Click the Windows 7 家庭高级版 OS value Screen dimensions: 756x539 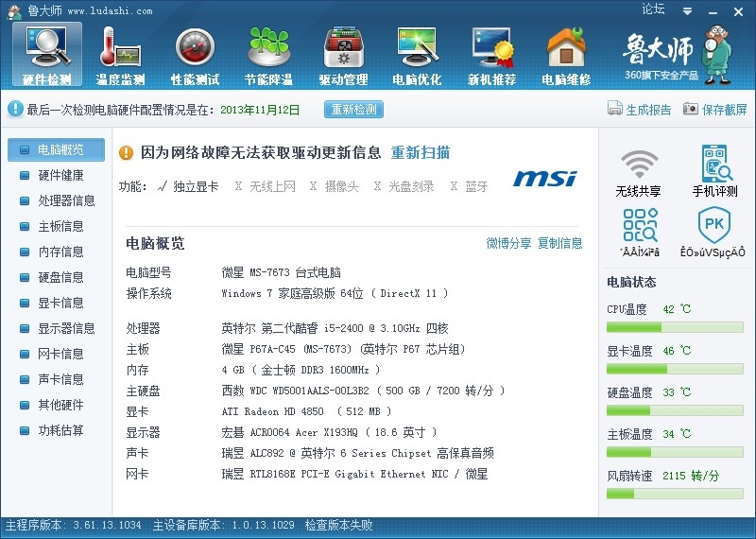pyautogui.click(x=335, y=293)
